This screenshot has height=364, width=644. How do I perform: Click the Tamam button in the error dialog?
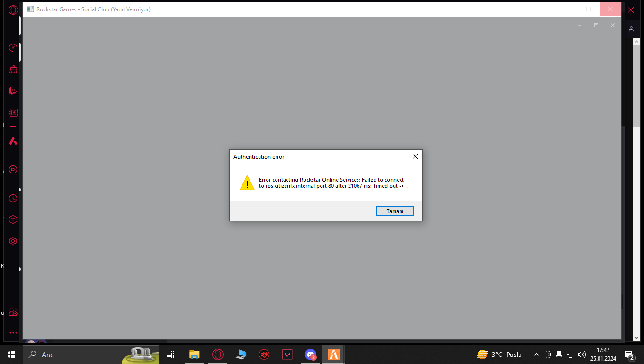coord(395,211)
